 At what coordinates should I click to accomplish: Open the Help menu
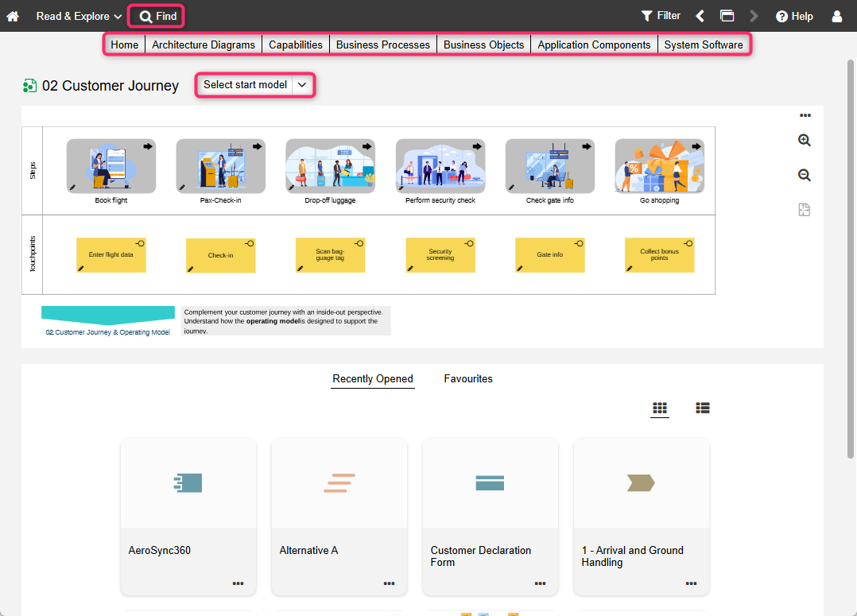tap(794, 16)
